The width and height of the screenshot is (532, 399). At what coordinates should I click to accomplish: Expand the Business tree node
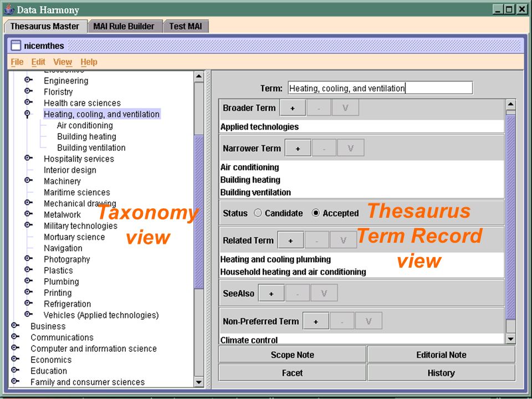pos(15,325)
